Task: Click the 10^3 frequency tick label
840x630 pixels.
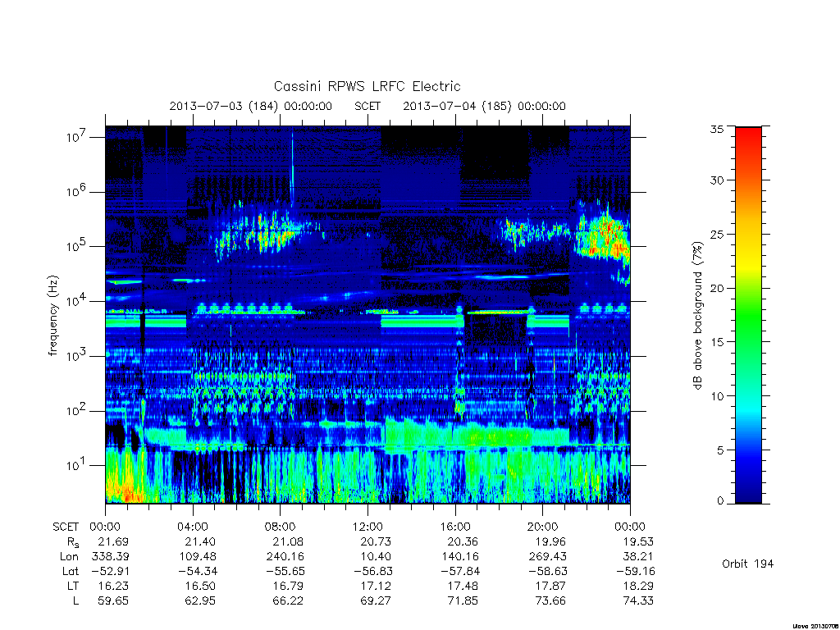Action: 76,356
